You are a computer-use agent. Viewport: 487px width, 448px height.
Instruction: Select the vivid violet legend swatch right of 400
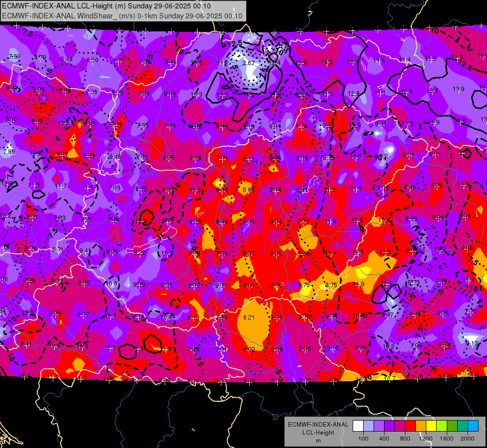[389, 426]
